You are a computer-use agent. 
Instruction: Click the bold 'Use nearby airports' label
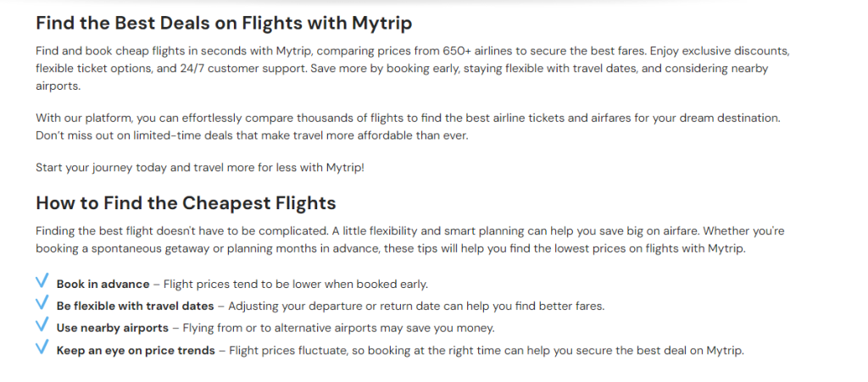[x=113, y=329]
